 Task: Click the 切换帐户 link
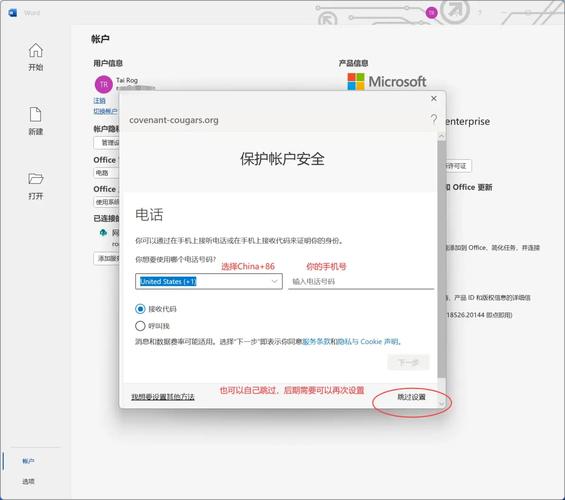105,111
